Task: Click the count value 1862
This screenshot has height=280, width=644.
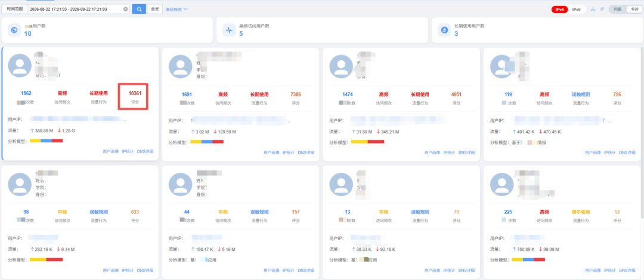Action: (26, 93)
